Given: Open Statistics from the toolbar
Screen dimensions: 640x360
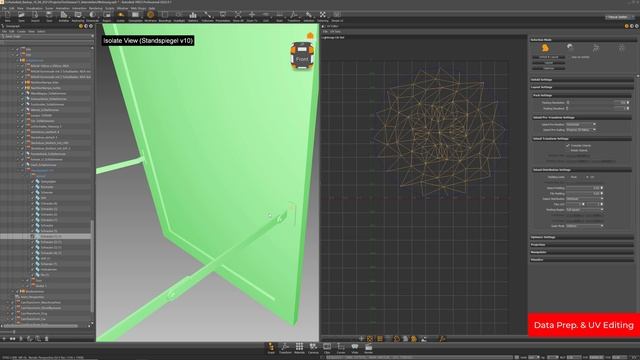Looking at the screenshot, I should (x=193, y=16).
